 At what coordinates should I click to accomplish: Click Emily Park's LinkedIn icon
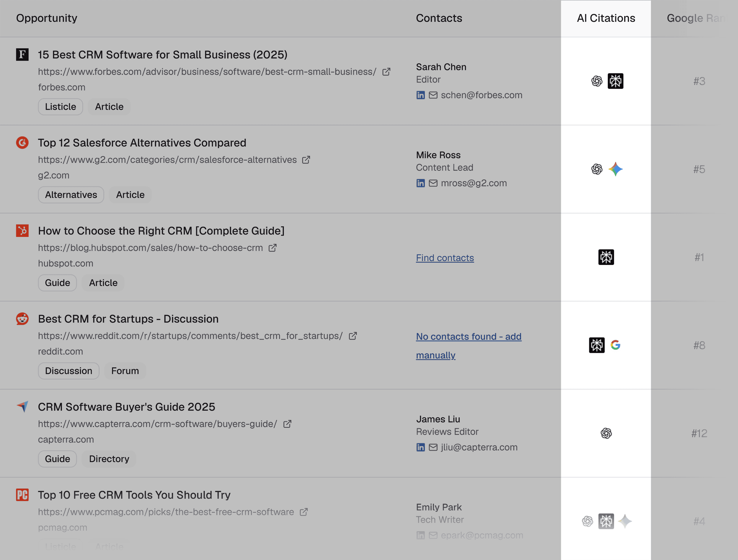pos(420,535)
